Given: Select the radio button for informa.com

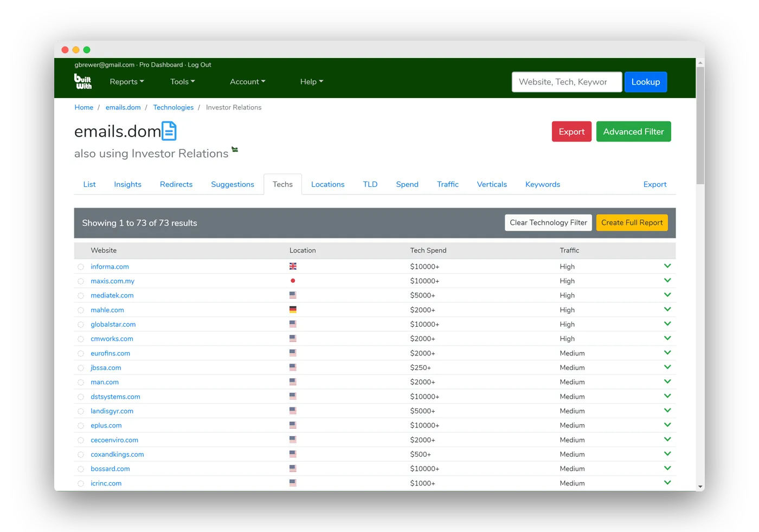Looking at the screenshot, I should (x=81, y=267).
